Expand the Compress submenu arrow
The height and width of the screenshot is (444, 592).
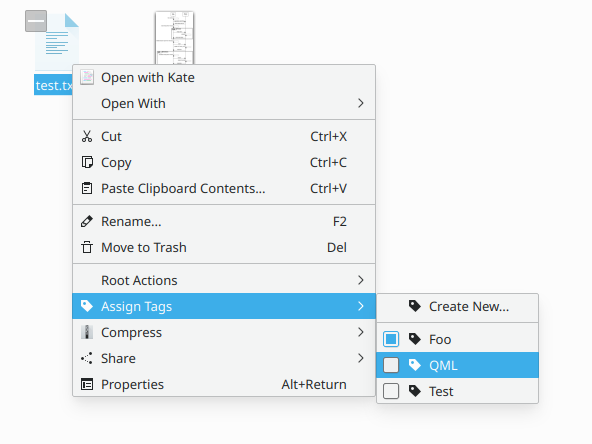click(x=361, y=332)
